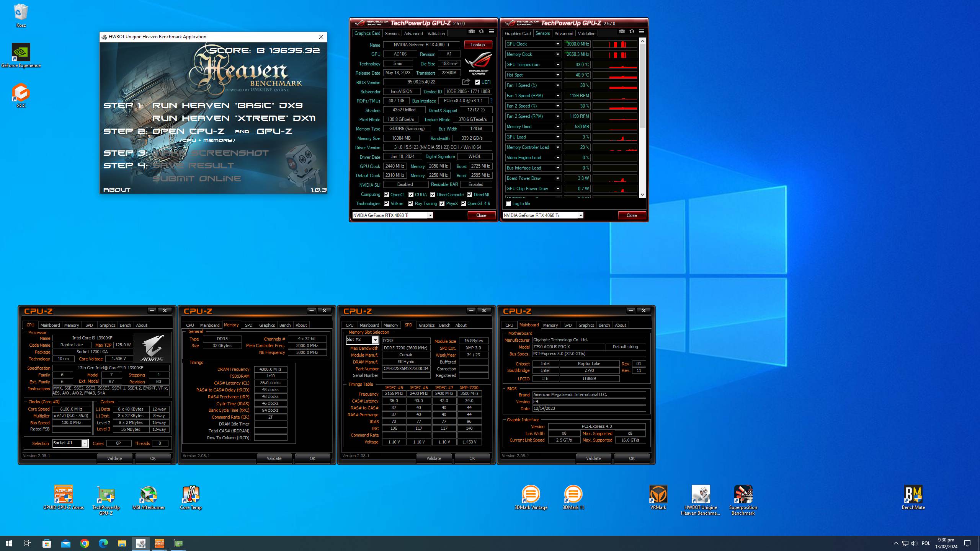Open VRMark desktop shortcut
This screenshot has width=980, height=551.
coord(658,497)
